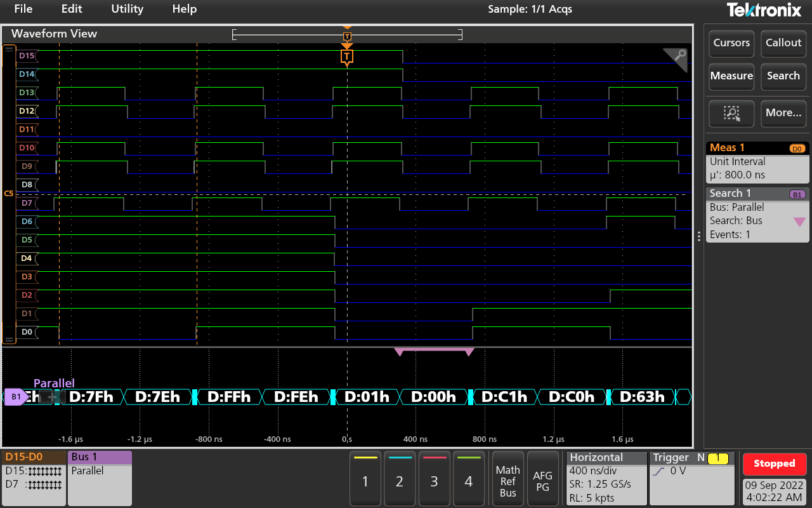812x508 pixels.
Task: Expand the results bar handle with three dots
Action: point(699,236)
